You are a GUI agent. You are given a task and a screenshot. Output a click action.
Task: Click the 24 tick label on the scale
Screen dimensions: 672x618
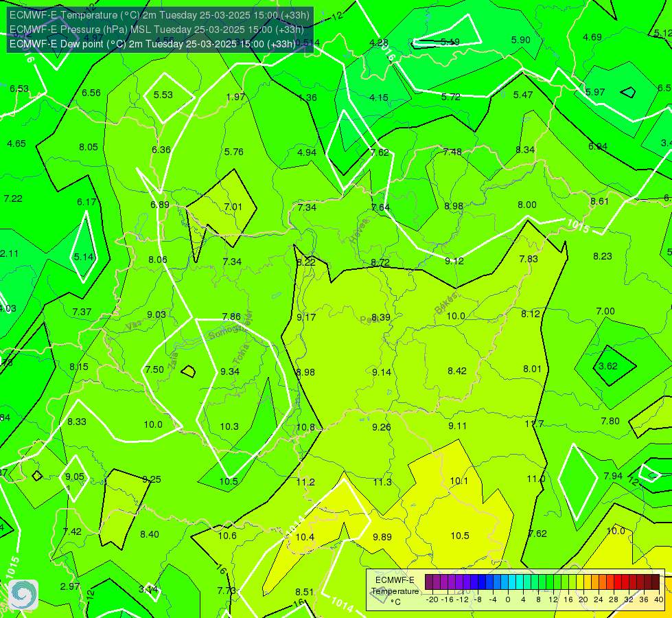[x=599, y=599]
